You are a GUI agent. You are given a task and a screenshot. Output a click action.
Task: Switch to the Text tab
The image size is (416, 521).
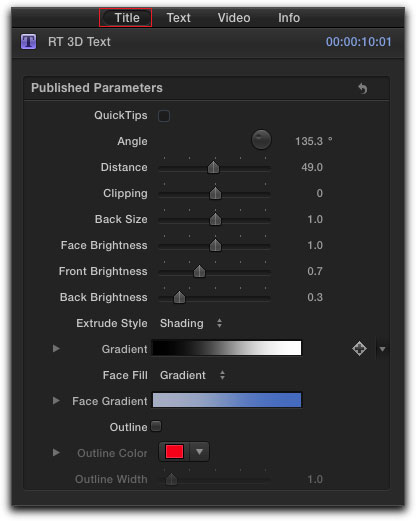[179, 18]
